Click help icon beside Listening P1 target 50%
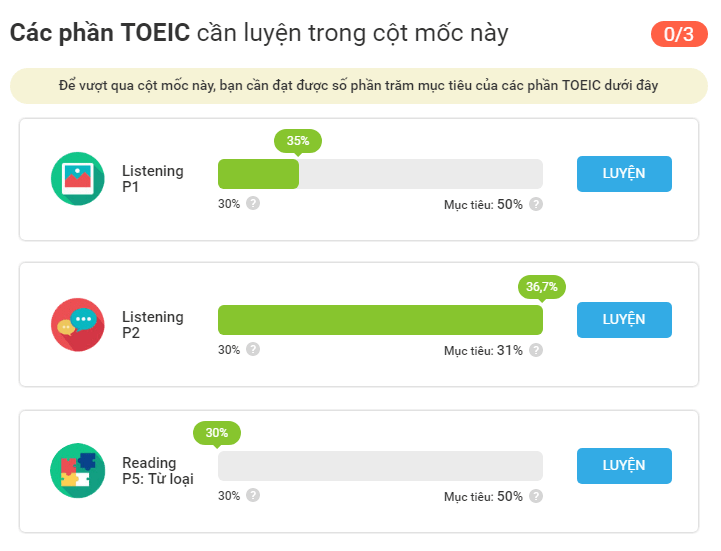 [536, 204]
